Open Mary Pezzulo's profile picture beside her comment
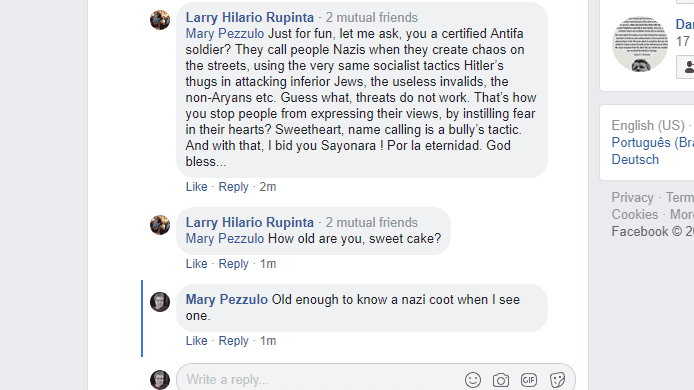 [x=160, y=302]
